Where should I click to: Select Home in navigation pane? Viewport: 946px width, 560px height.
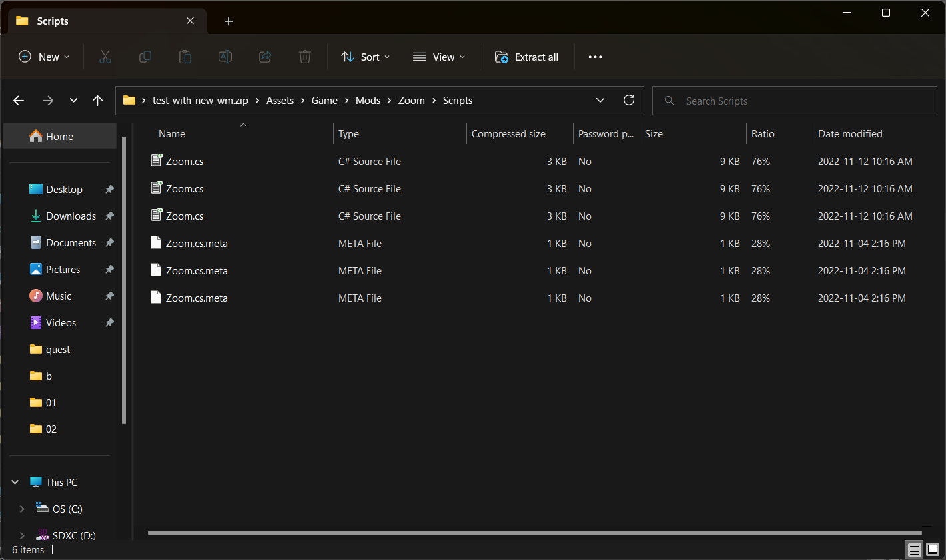[x=60, y=137]
